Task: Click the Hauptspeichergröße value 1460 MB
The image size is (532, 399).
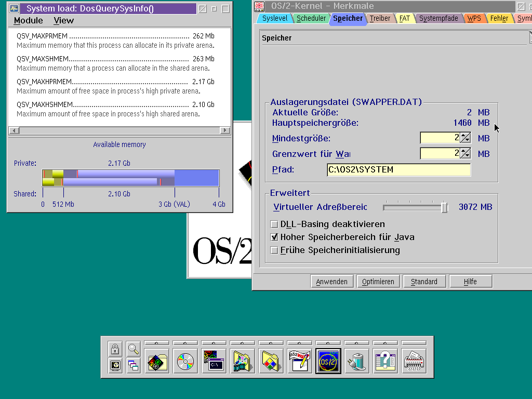Action: [x=471, y=123]
